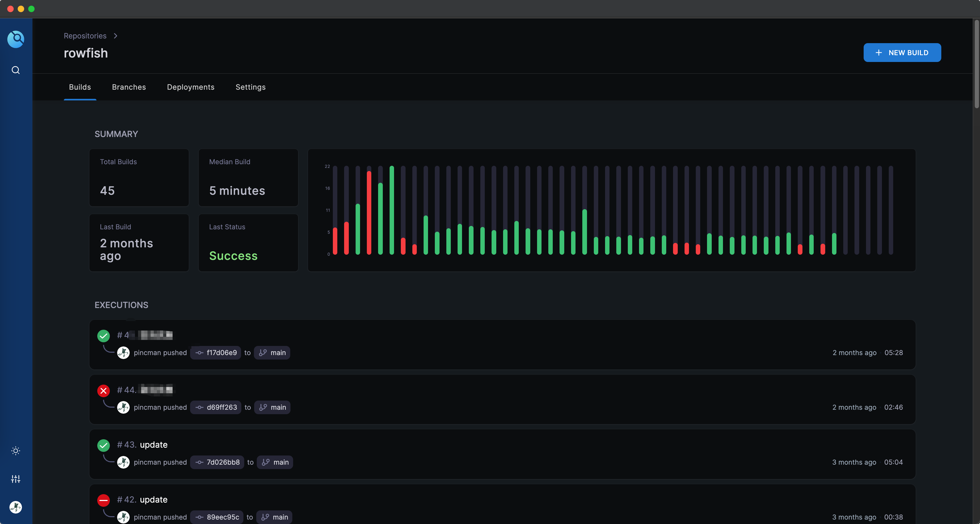Click the New Build button
This screenshot has width=980, height=524.
[902, 53]
